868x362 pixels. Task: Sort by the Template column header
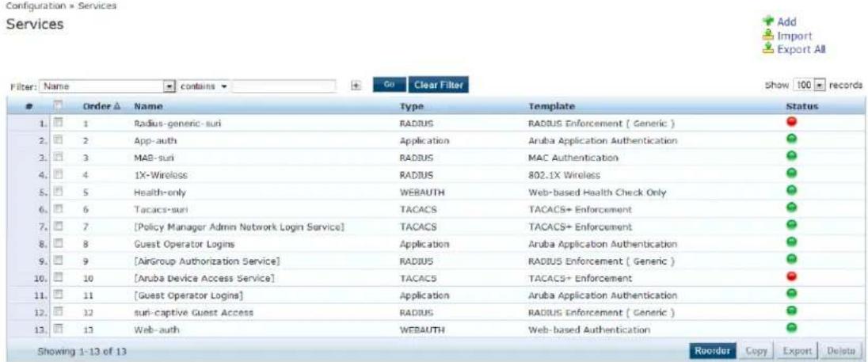coord(552,105)
